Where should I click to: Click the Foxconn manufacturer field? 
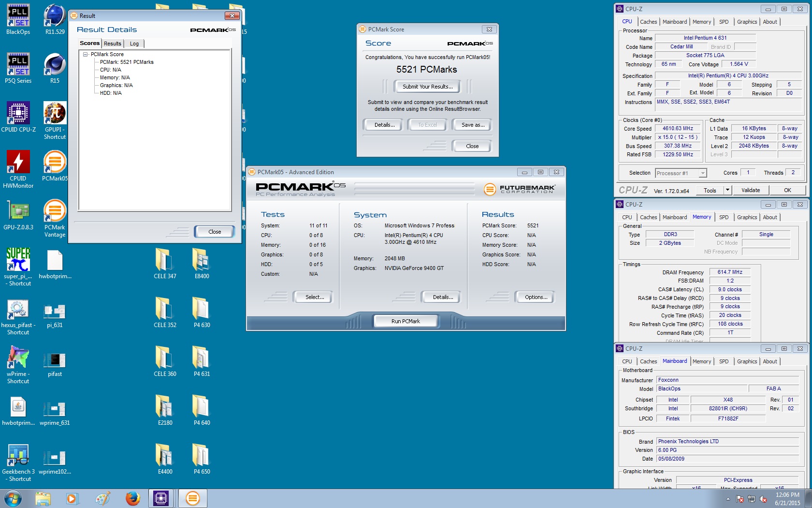[x=727, y=380]
